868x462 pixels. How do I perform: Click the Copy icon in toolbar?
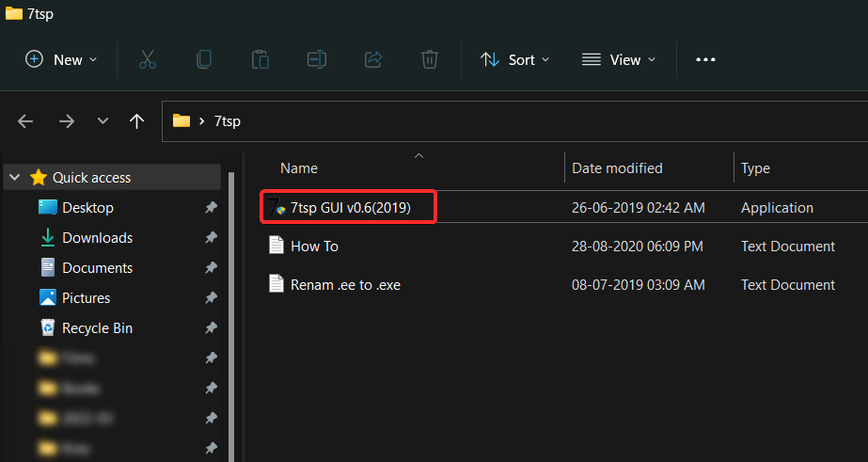click(204, 59)
